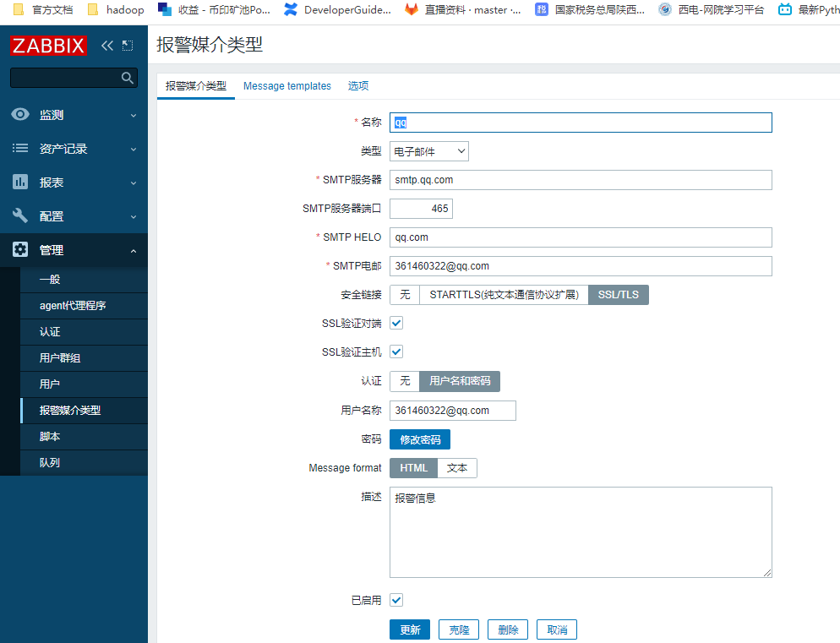
Task: Select STARTTLS security connection option
Action: 505,295
